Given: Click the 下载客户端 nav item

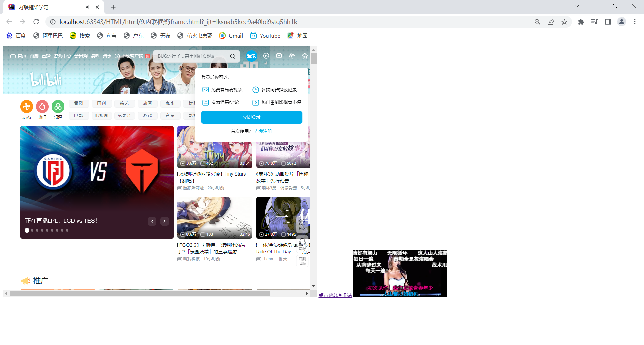Looking at the screenshot, I should pos(132,56).
